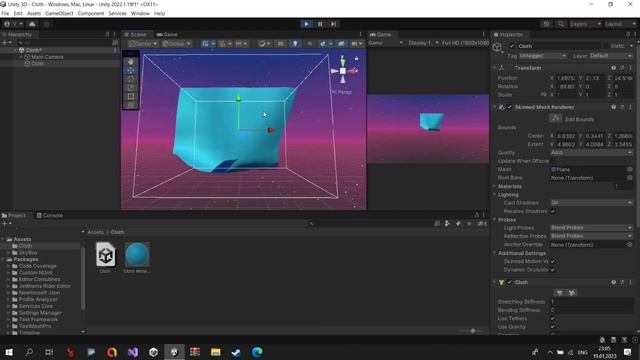
Task: Switch to the Console tab
Action: click(49, 215)
